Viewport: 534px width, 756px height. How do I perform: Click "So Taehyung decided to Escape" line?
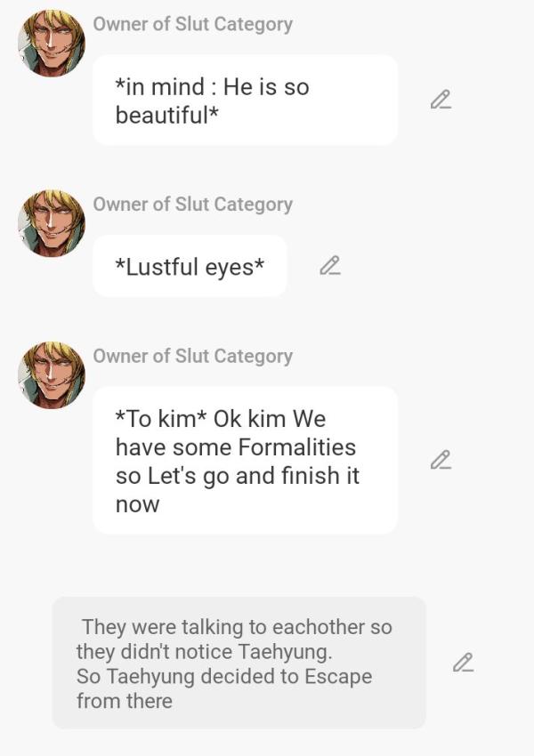(x=223, y=677)
